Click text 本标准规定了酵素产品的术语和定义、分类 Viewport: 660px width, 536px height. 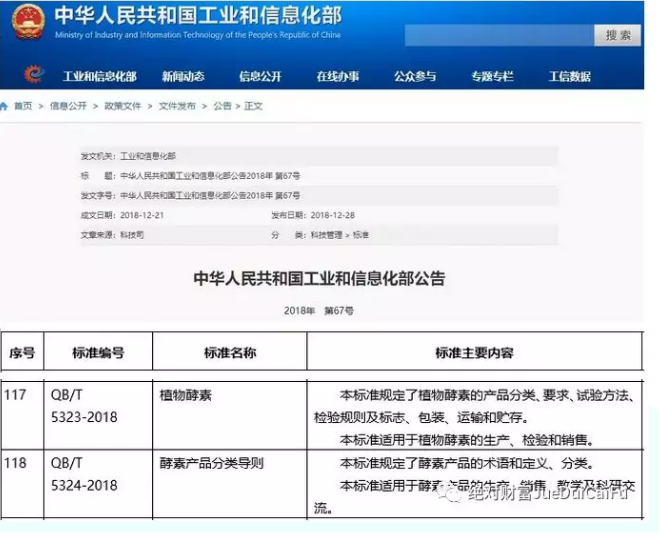(x=466, y=464)
